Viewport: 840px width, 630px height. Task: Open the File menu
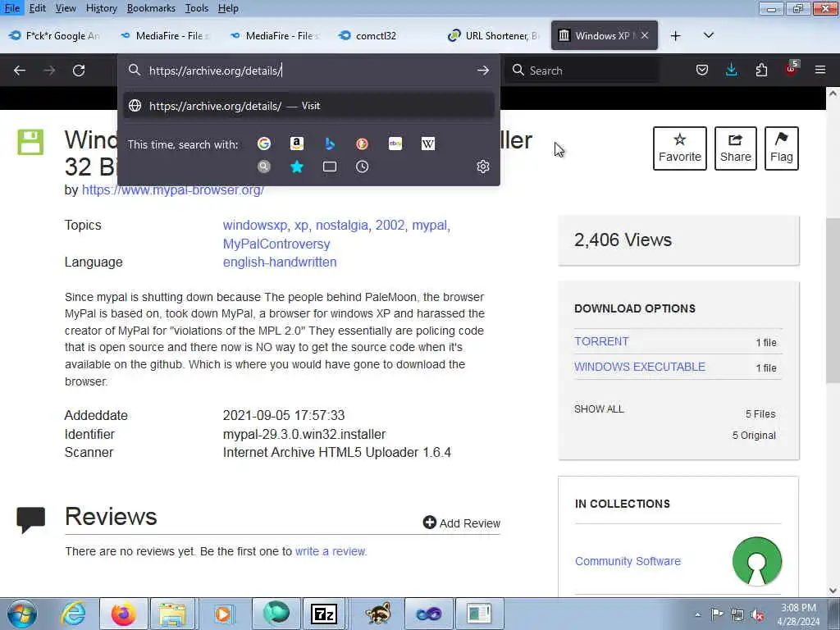pos(12,8)
